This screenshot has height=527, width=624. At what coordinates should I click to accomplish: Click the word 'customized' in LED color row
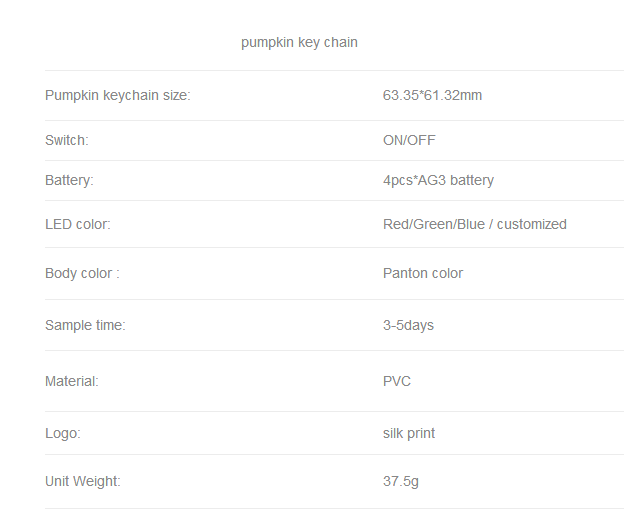coord(532,224)
